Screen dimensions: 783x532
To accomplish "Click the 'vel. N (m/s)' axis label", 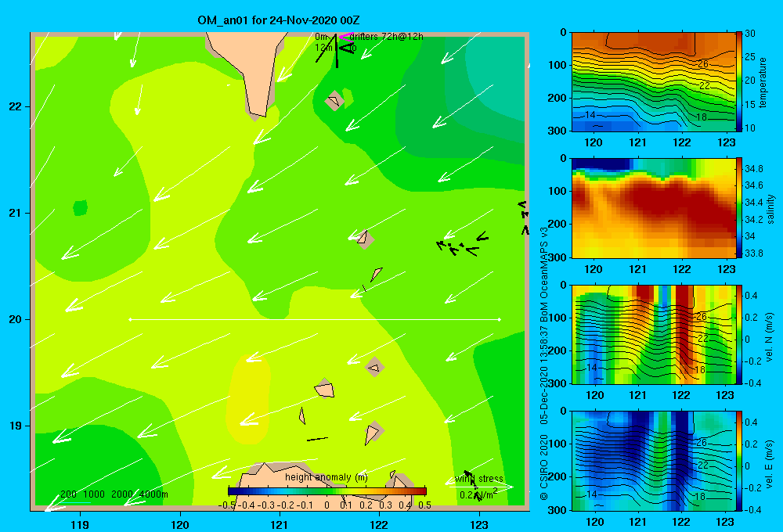I will 769,337.
